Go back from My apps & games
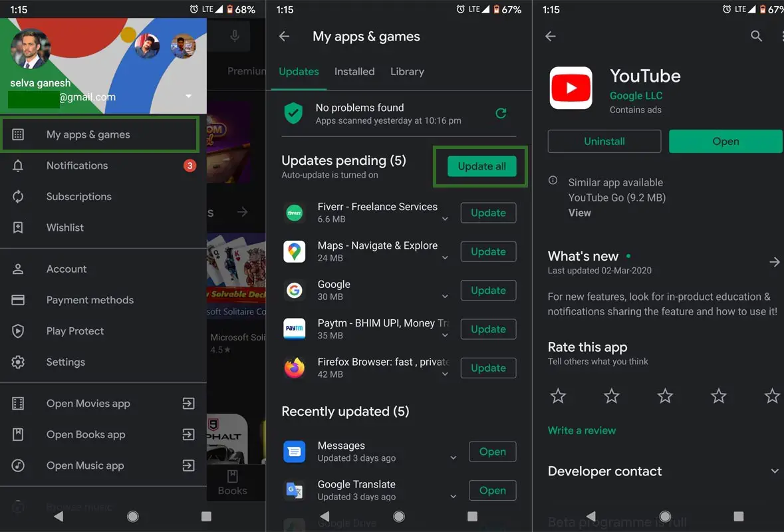This screenshot has width=784, height=532. [284, 36]
